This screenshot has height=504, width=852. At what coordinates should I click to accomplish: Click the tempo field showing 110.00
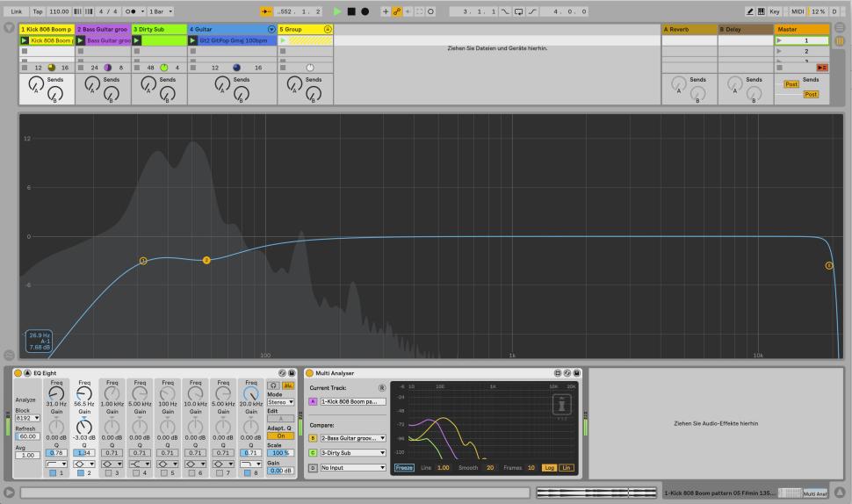coord(56,11)
